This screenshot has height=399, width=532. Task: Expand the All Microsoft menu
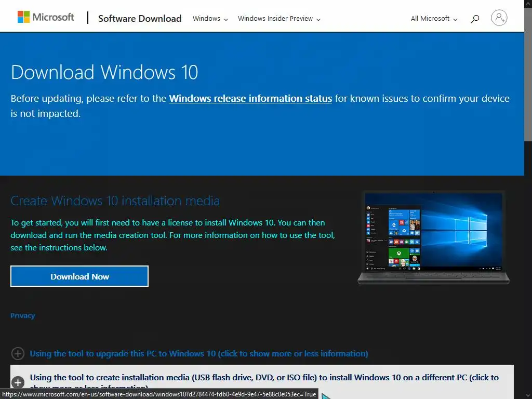434,19
